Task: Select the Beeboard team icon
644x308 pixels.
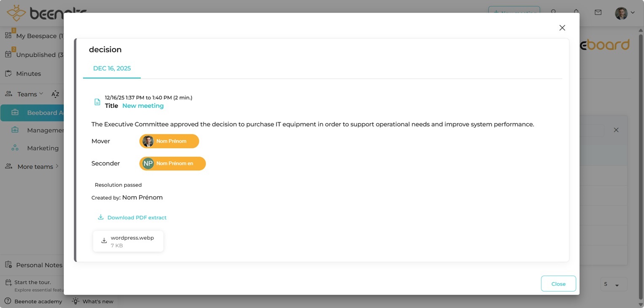Action: [x=16, y=112]
